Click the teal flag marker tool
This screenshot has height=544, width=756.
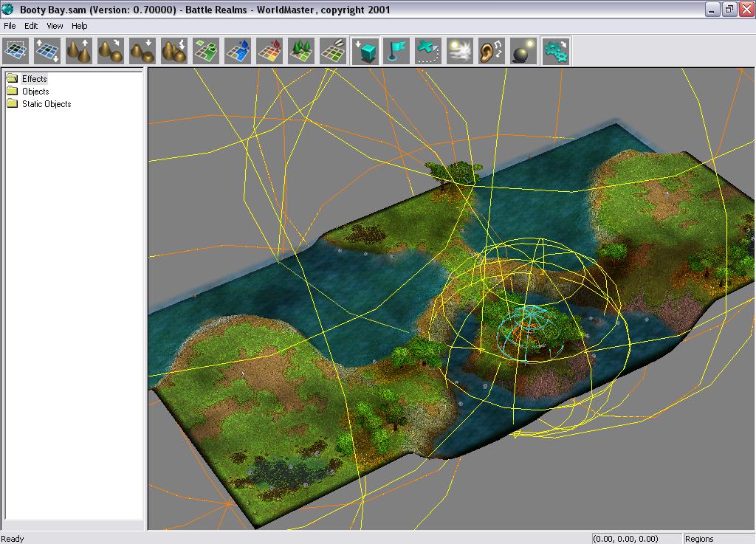click(397, 51)
